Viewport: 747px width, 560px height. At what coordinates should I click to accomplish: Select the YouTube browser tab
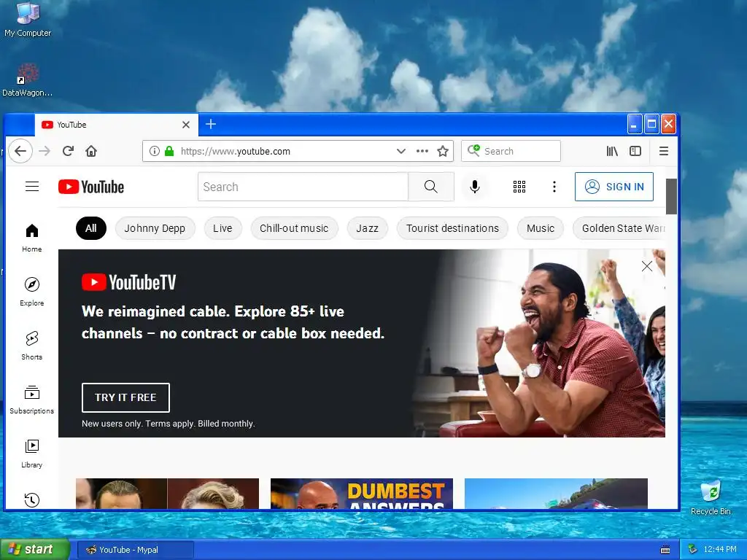(x=116, y=125)
